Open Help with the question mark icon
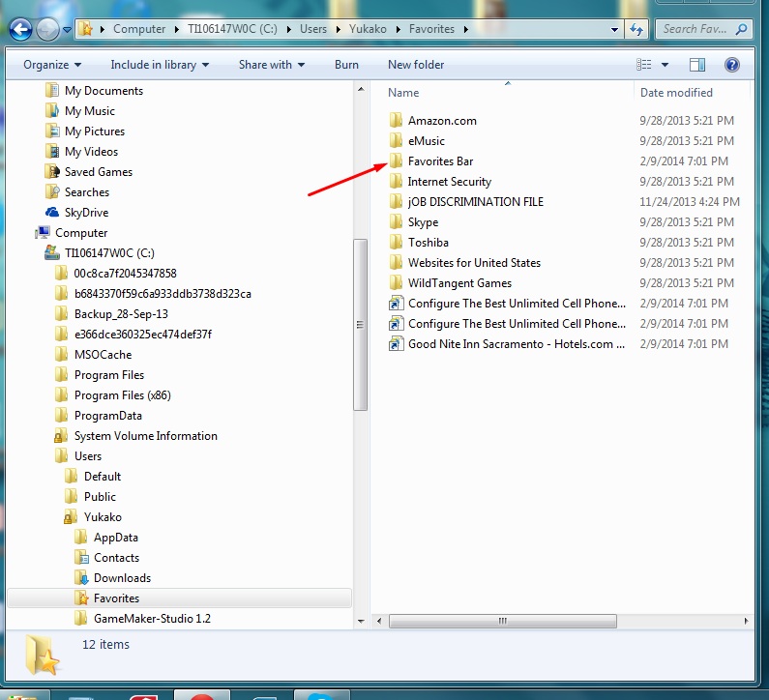769x700 pixels. coord(731,65)
